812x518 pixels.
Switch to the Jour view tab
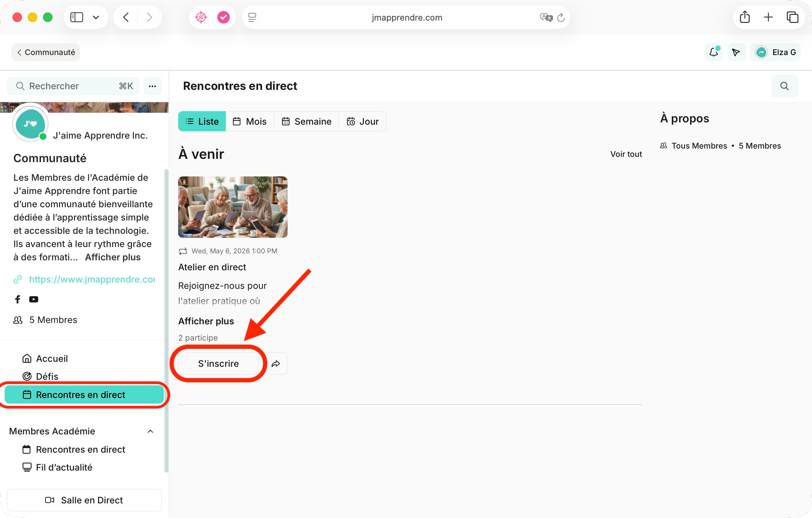coord(363,121)
